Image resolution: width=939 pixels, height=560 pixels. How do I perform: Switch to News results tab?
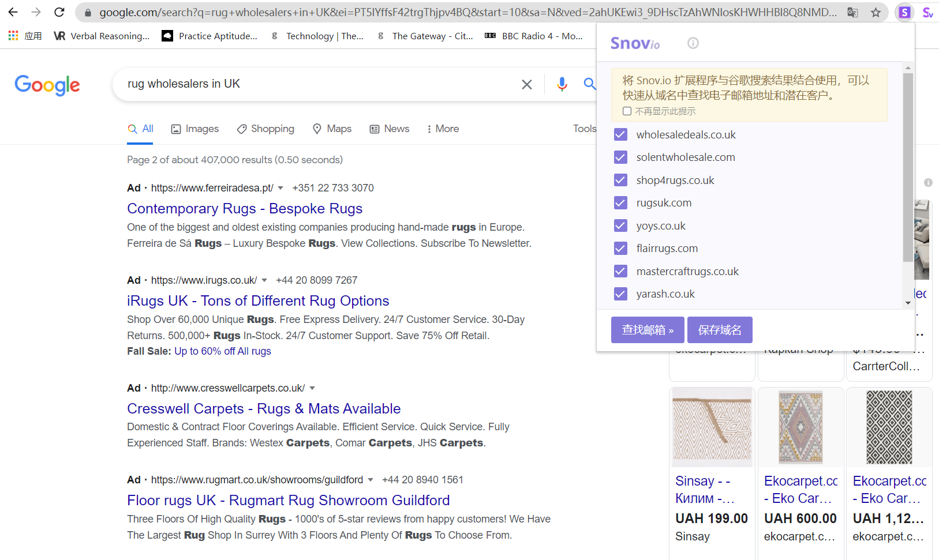[390, 129]
